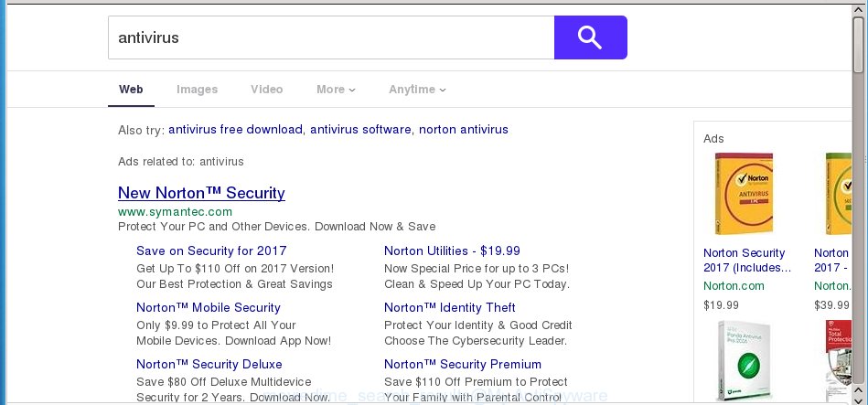
Task: Expand the More dropdown menu
Action: tap(336, 89)
